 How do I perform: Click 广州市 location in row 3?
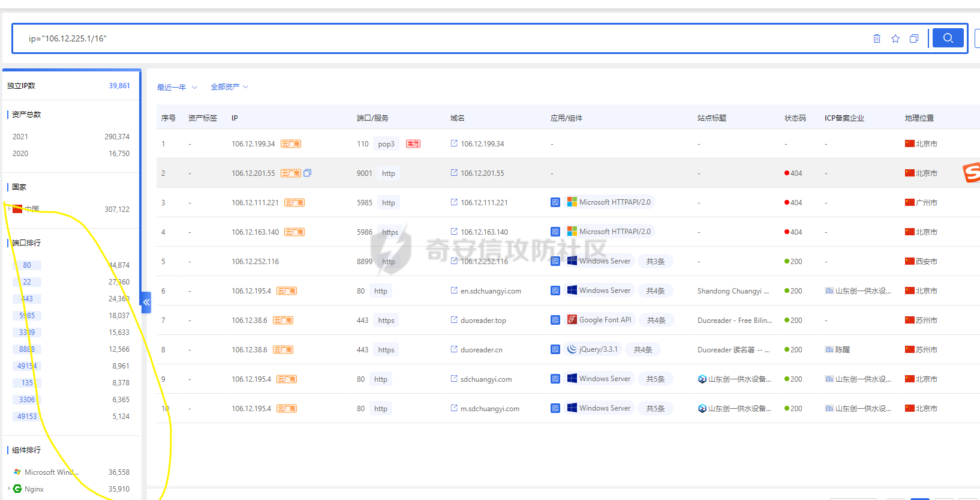pyautogui.click(x=926, y=203)
